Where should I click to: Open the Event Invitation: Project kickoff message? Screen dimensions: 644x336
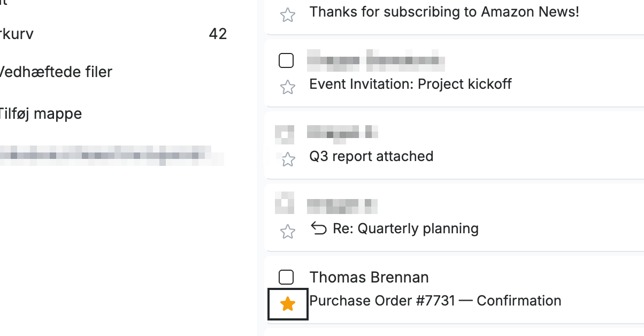(x=410, y=84)
